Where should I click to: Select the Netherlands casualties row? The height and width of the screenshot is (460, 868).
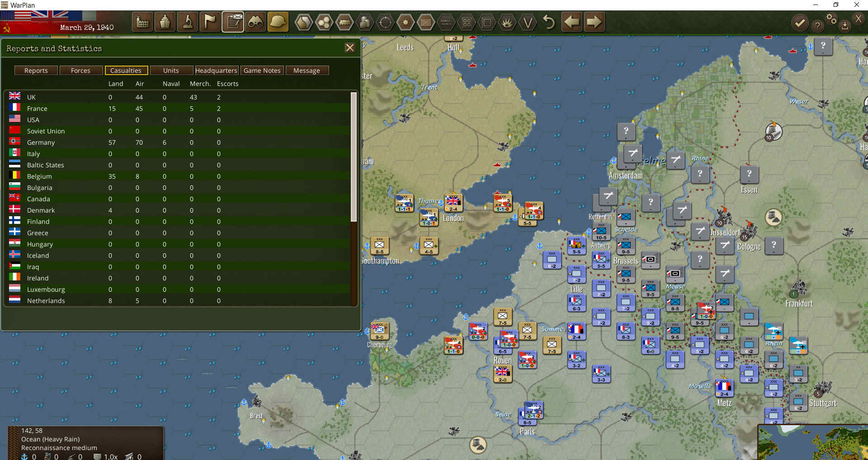[178, 301]
